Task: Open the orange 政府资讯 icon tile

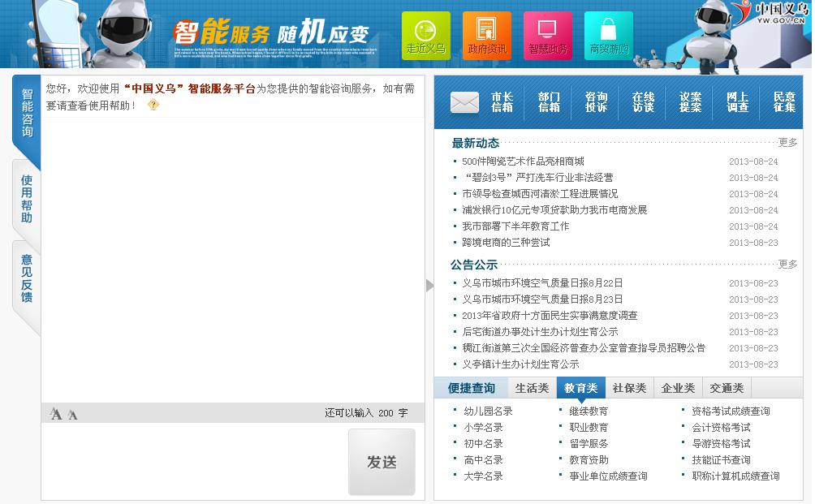Action: click(486, 36)
